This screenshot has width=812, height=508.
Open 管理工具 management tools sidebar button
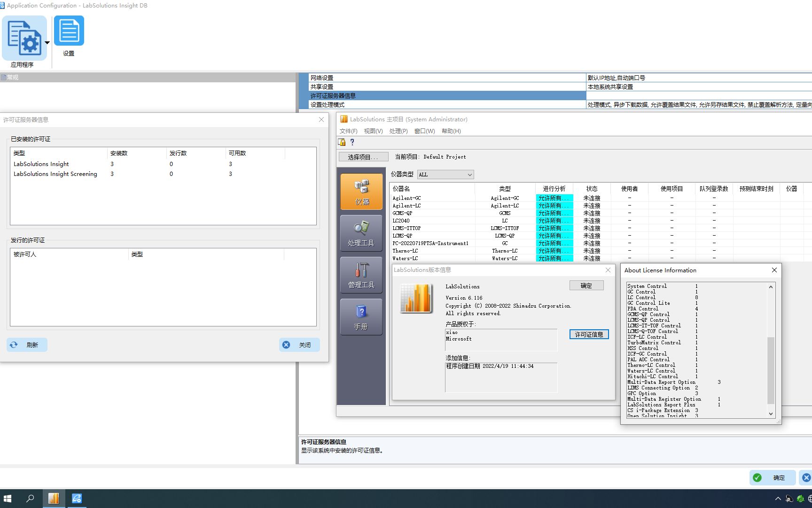pyautogui.click(x=361, y=275)
